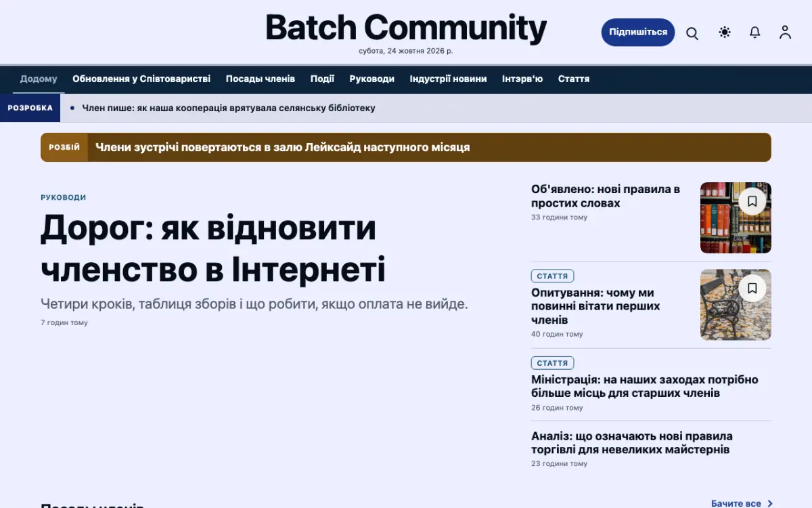Select the Додому nav tab
Viewport: 812px width, 508px height.
click(x=39, y=79)
